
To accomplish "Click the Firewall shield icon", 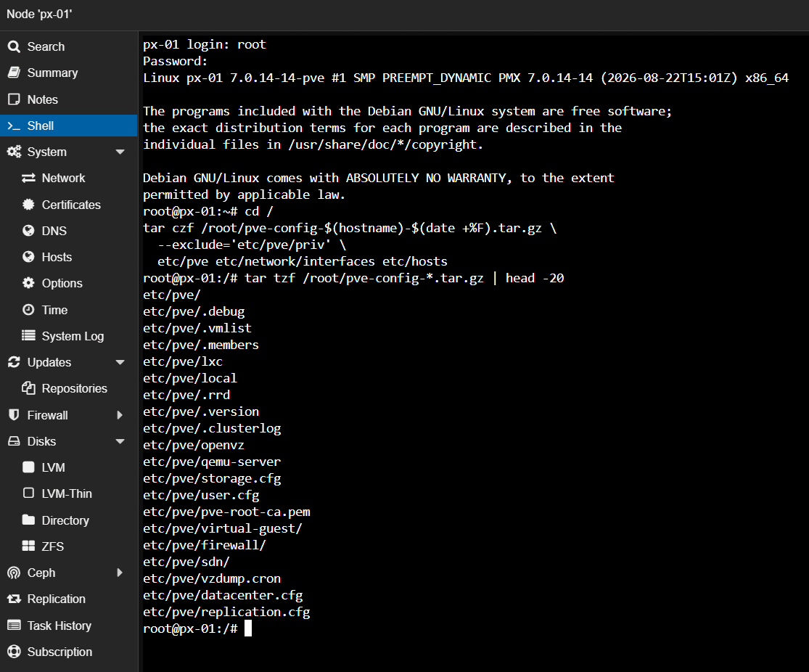I will click(x=14, y=415).
